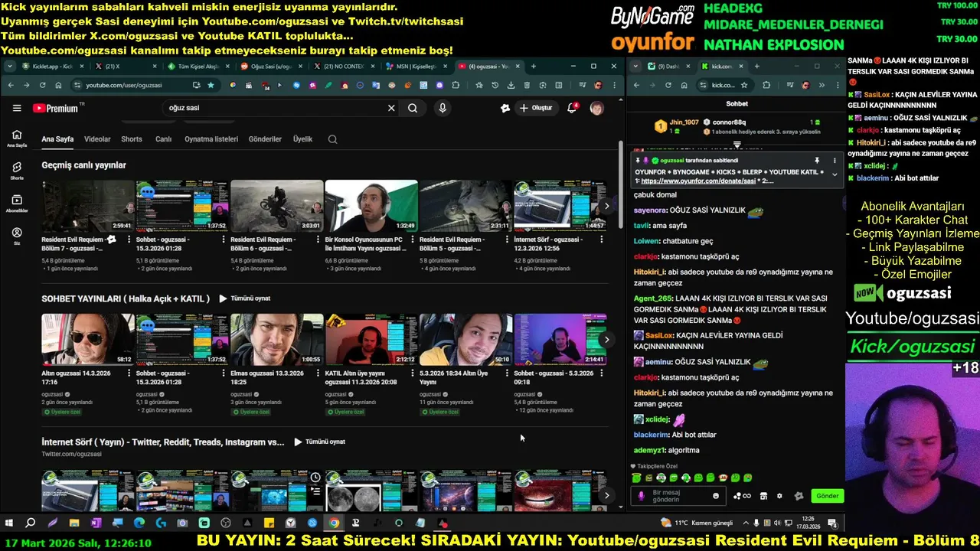Open Bir Konsol Oyuncusunun PC thumbnail
Viewport: 980px width, 551px height.
pos(371,206)
